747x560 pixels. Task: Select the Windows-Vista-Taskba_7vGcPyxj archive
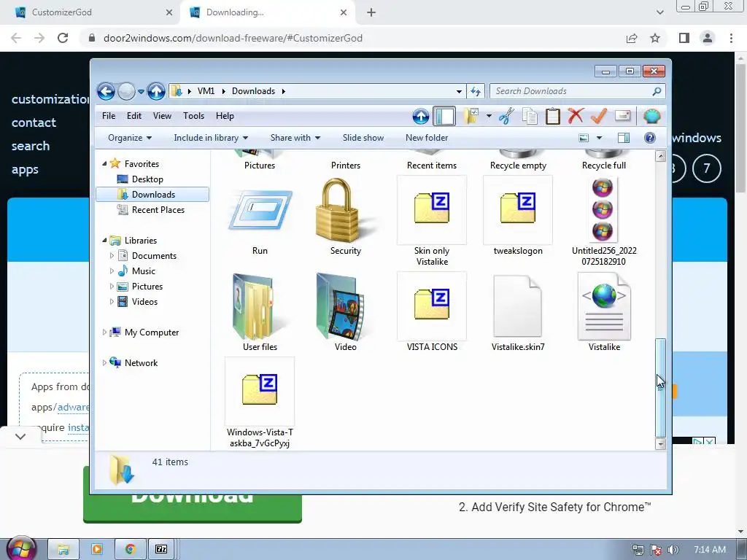pos(260,402)
